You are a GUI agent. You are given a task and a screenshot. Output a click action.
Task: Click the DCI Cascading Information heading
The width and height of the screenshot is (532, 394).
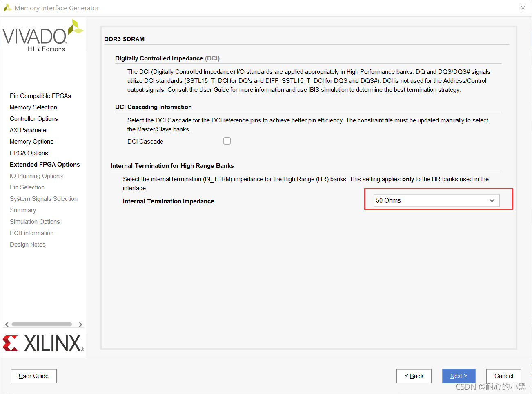point(154,107)
